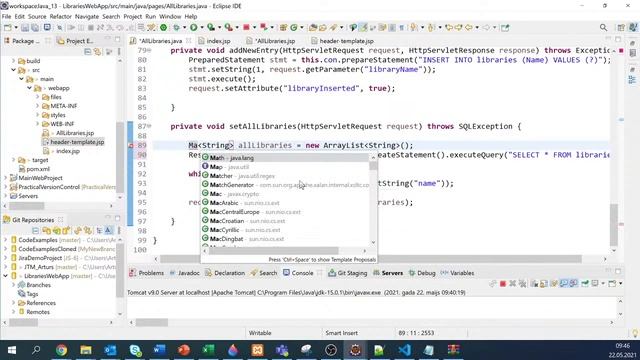Viewport: 640px width, 360px height.
Task: Click the Save All toolbar icon
Action: click(x=35, y=28)
